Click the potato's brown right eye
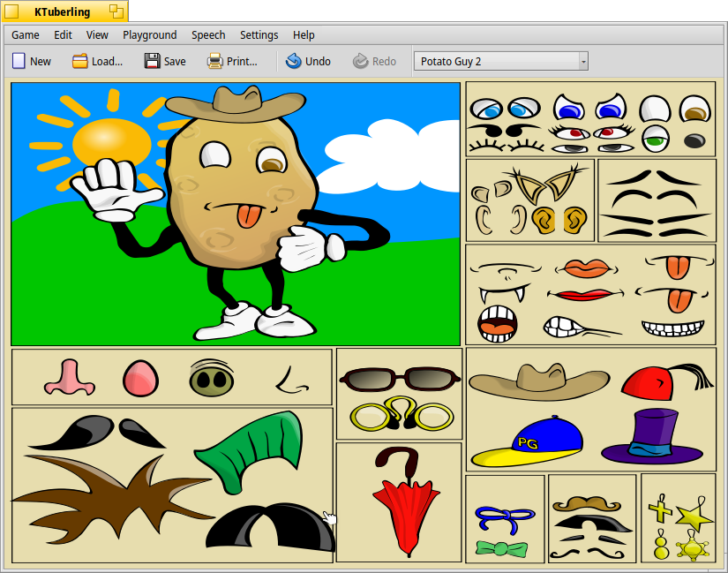 coord(272,160)
